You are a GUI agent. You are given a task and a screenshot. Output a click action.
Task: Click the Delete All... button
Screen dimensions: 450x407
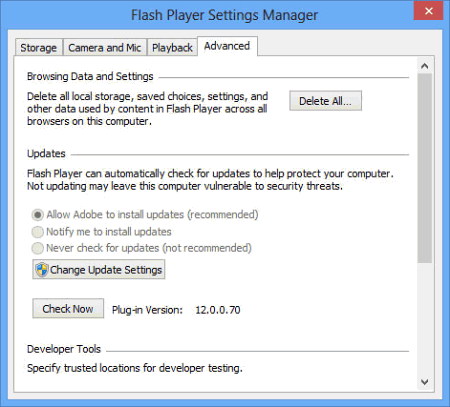coord(325,101)
